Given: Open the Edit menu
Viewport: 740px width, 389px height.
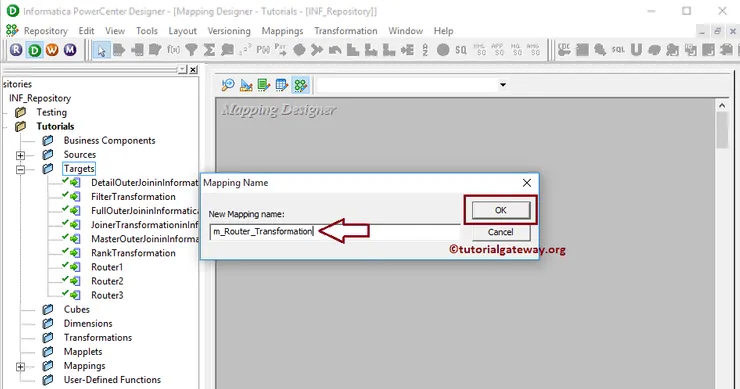Looking at the screenshot, I should [x=86, y=31].
